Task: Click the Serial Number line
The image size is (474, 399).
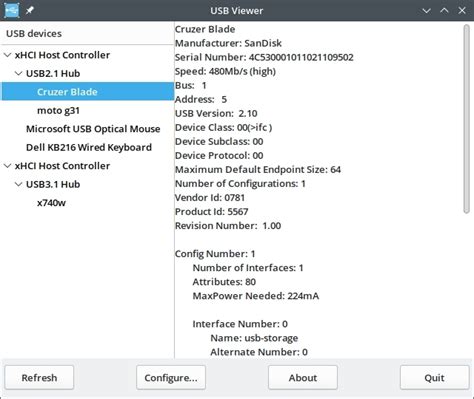Action: point(264,57)
